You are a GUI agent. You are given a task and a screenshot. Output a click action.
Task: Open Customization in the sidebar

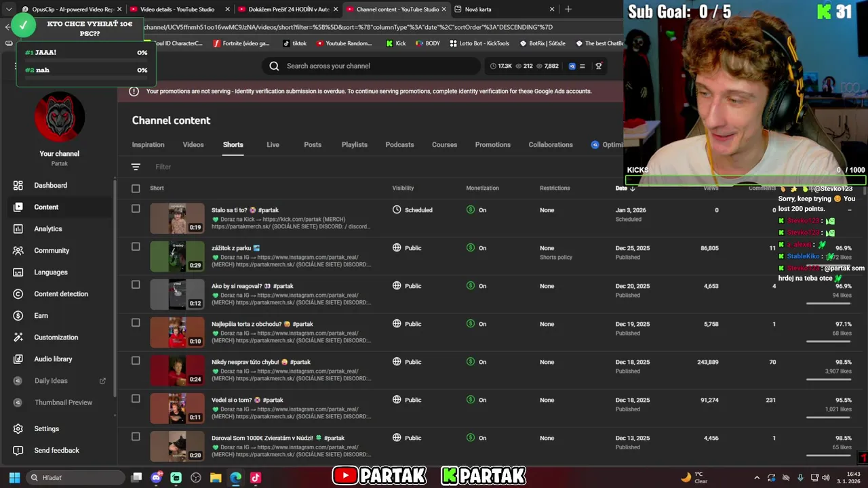point(56,337)
